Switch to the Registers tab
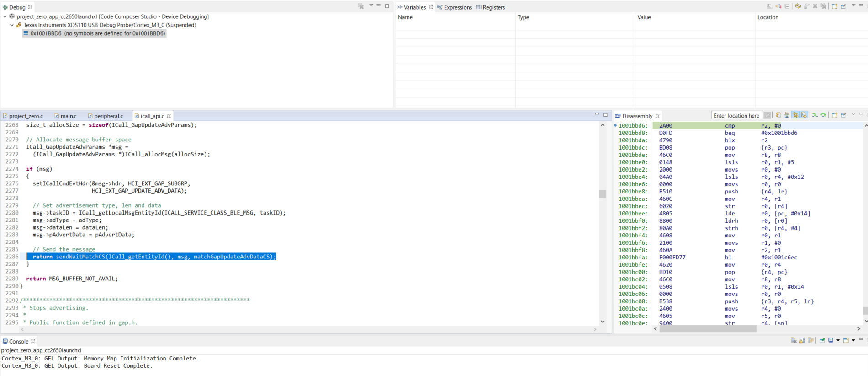Screen dimensions: 868x376 coord(490,7)
